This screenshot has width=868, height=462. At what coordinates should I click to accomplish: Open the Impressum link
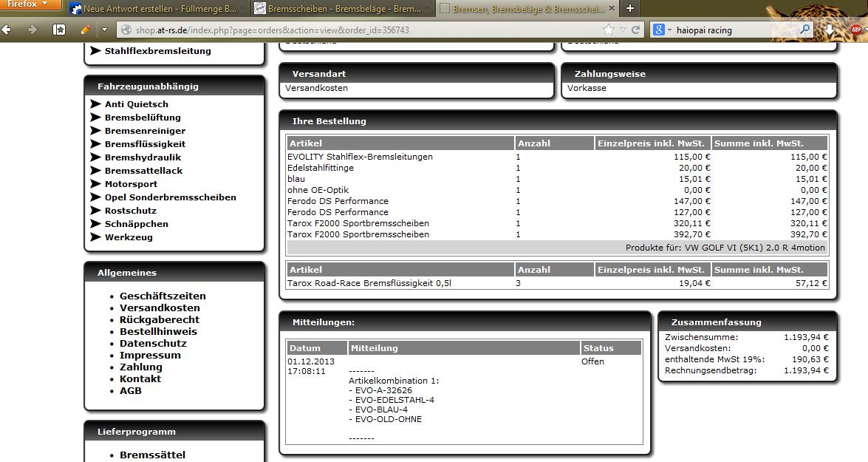coord(150,355)
